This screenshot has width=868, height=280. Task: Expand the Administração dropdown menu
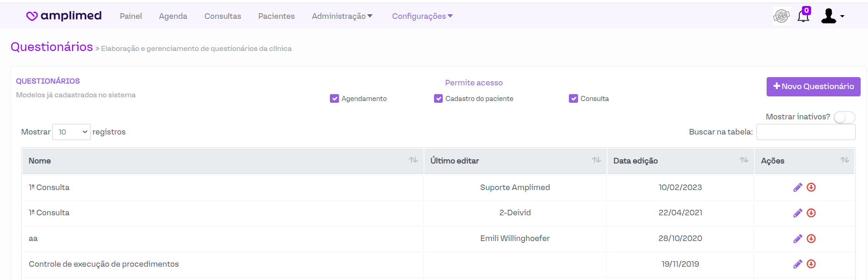(342, 16)
